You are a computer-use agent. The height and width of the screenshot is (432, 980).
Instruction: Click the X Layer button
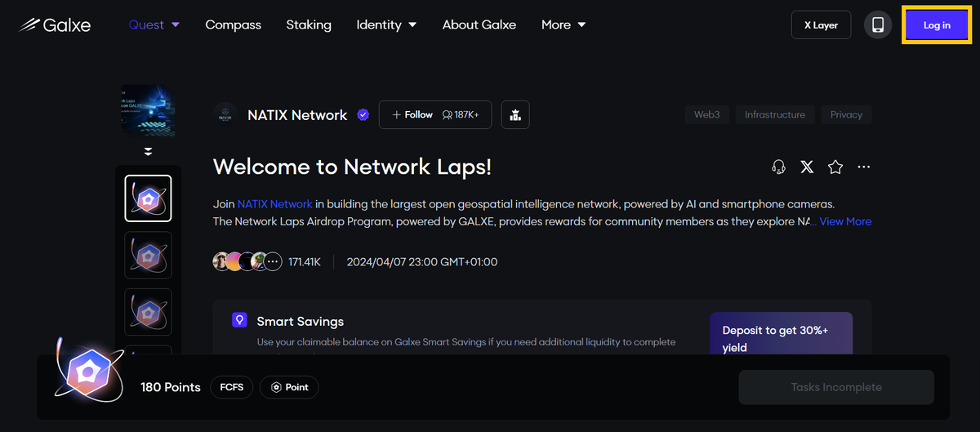click(x=821, y=24)
